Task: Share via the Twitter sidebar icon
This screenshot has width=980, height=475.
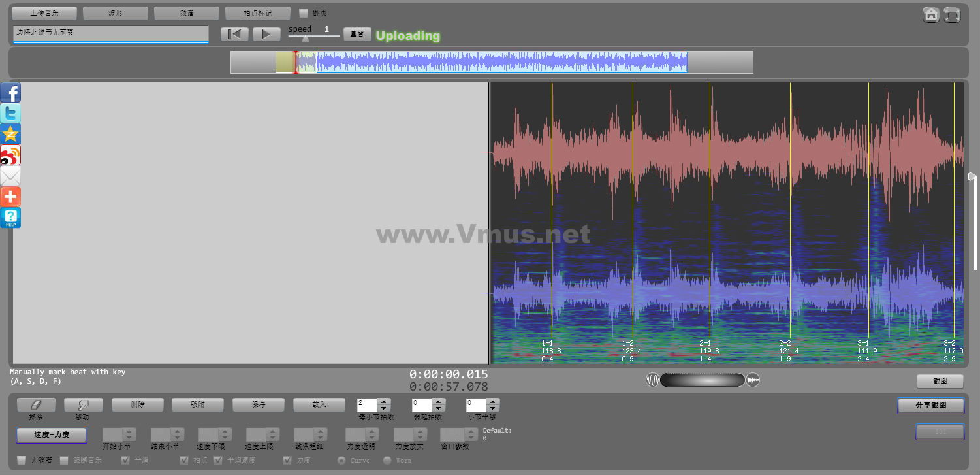Action: [x=10, y=114]
